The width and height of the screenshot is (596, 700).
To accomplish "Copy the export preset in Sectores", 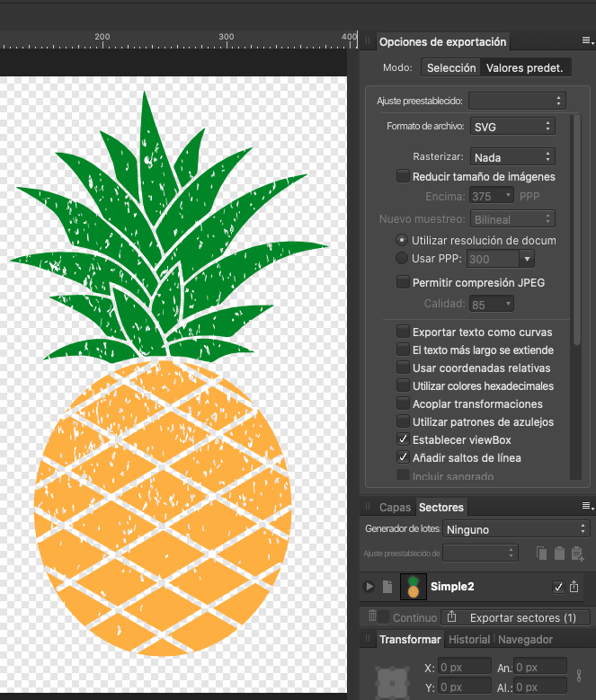I will 541,554.
